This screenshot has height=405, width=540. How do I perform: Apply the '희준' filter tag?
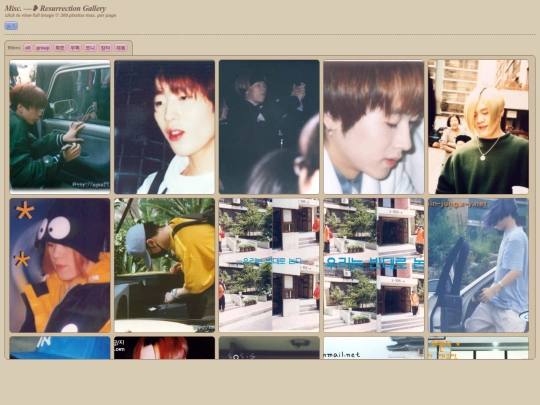(x=60, y=48)
